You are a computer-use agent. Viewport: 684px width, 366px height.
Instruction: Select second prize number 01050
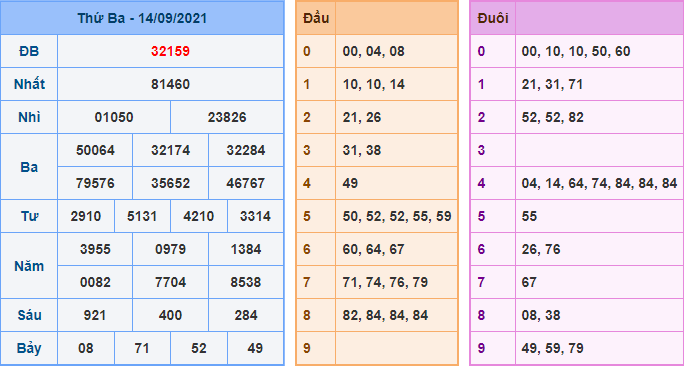pos(114,117)
